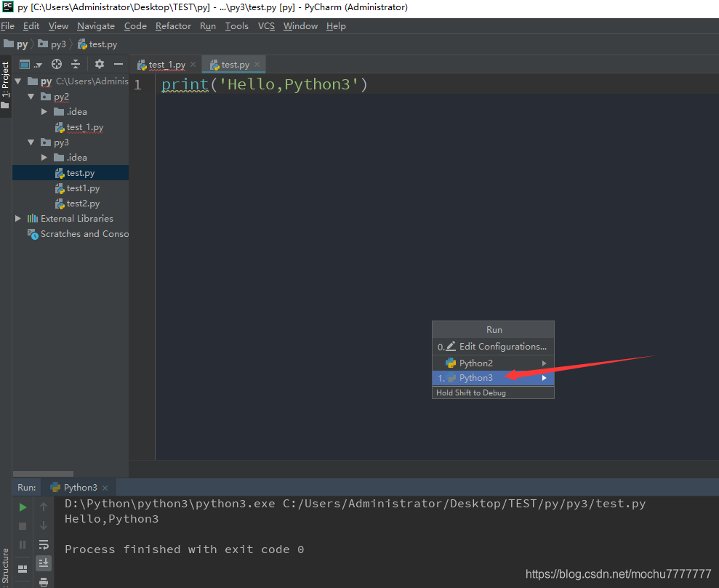
Task: Hide the project panel with minus icon
Action: tap(119, 64)
